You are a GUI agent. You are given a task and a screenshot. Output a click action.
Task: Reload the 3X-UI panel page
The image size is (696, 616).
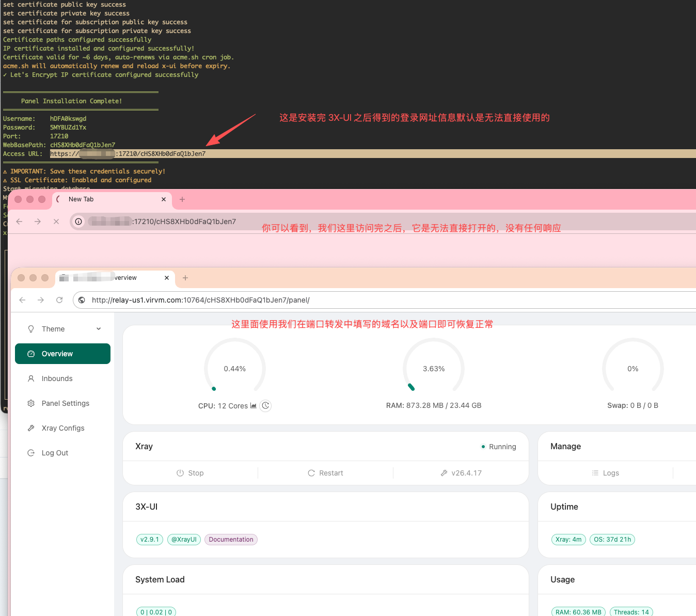coord(59,300)
